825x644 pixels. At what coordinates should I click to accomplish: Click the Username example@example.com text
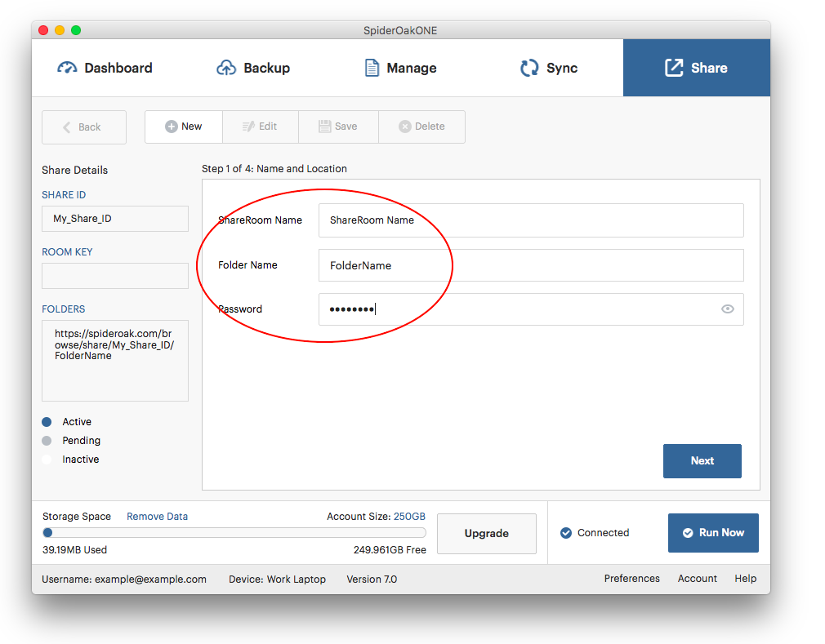[124, 580]
